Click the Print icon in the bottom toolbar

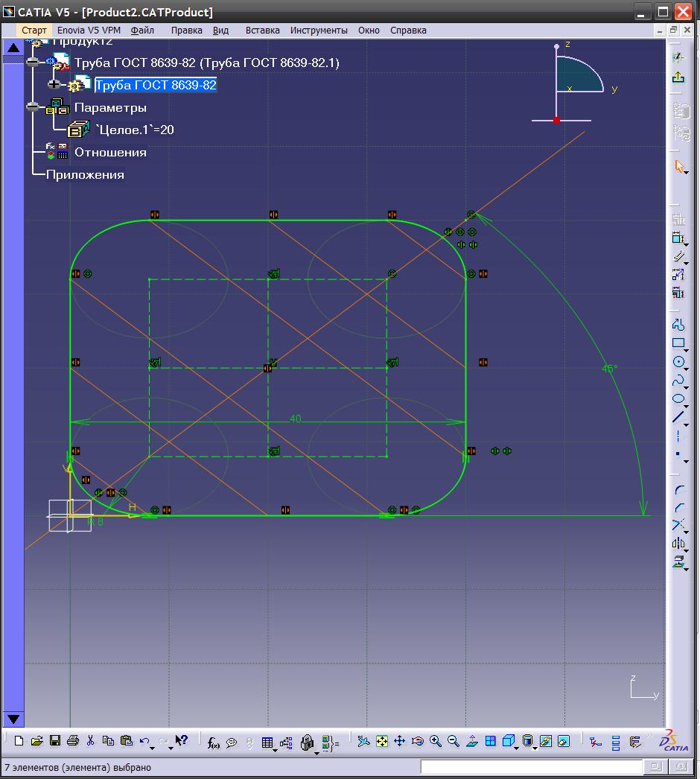click(x=72, y=741)
